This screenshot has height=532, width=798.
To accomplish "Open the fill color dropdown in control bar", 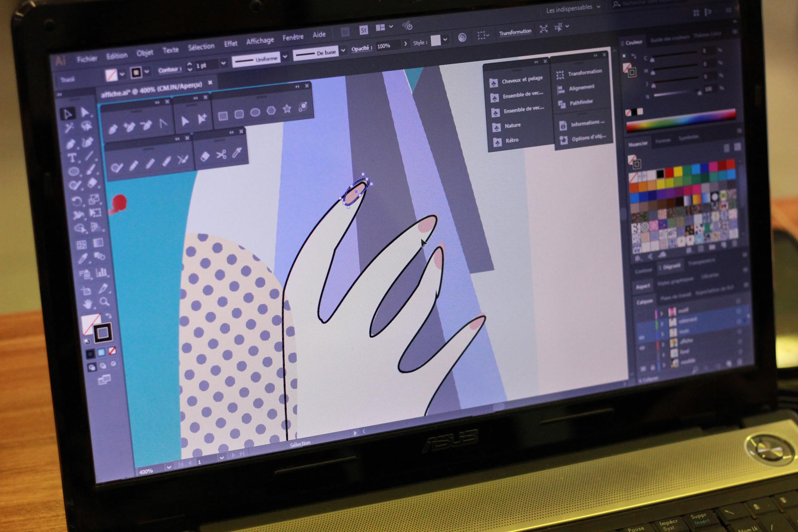I will pyautogui.click(x=122, y=74).
